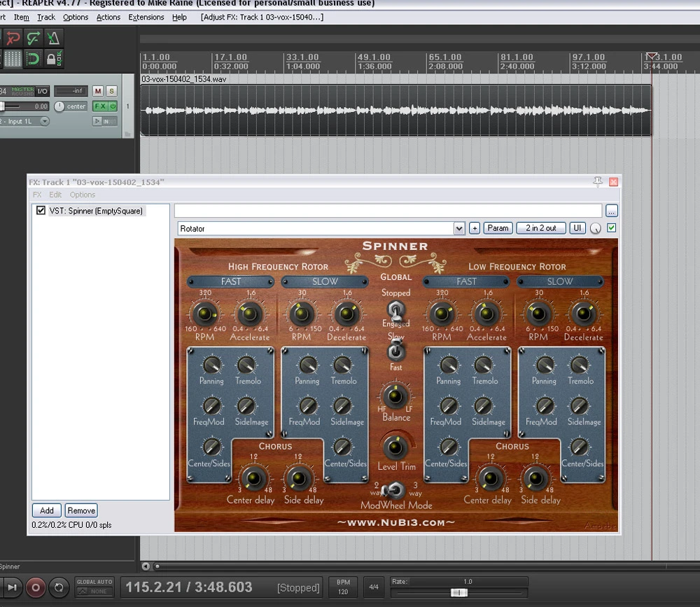The image size is (700, 607).
Task: Click the plus preset button
Action: pos(475,228)
